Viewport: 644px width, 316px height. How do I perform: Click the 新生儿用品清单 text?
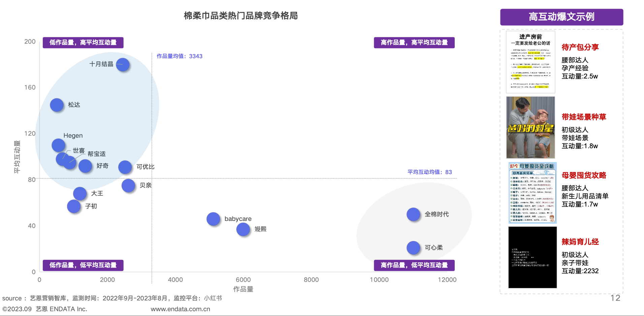[x=585, y=196]
